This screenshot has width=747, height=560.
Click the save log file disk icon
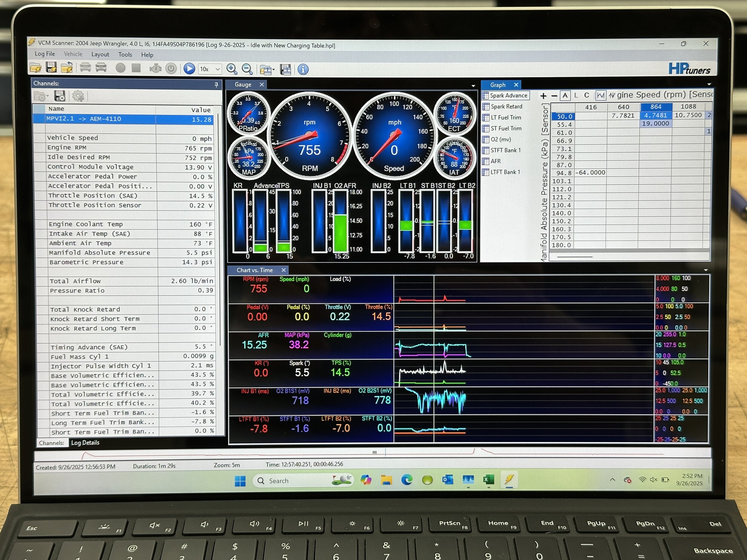pyautogui.click(x=51, y=68)
